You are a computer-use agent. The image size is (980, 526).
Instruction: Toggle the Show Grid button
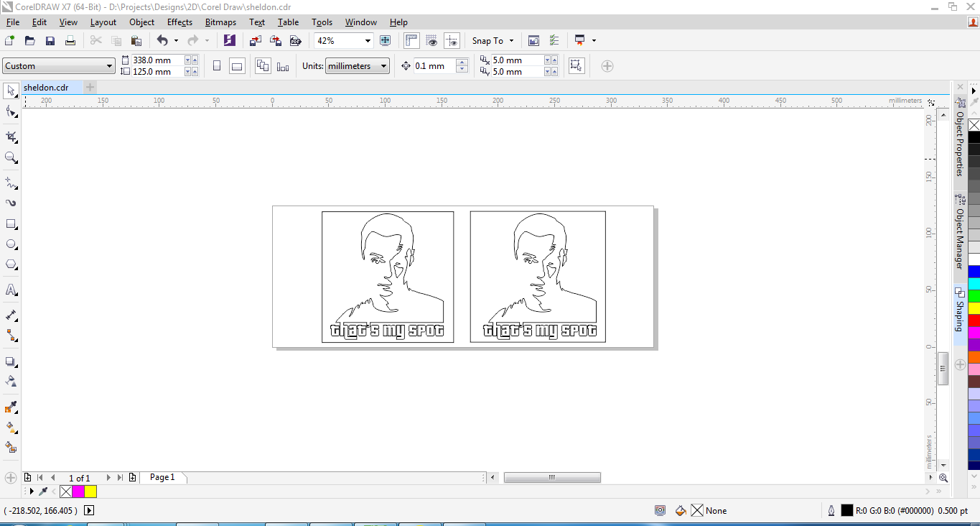pyautogui.click(x=432, y=41)
